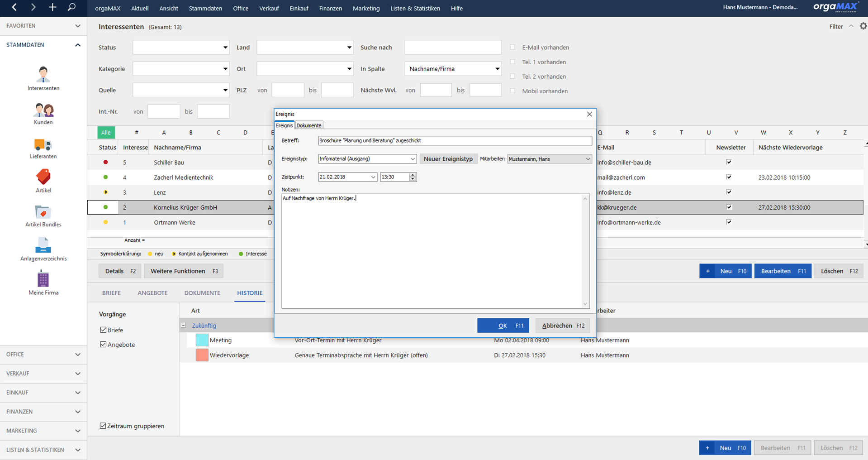
Task: Click the Notizen scrollbar down arrow
Action: point(585,304)
